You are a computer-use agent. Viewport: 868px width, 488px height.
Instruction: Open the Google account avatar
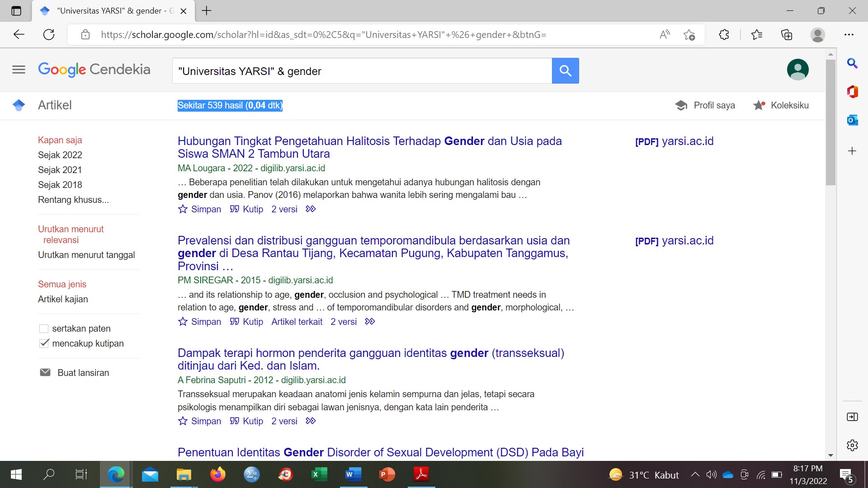click(x=797, y=70)
